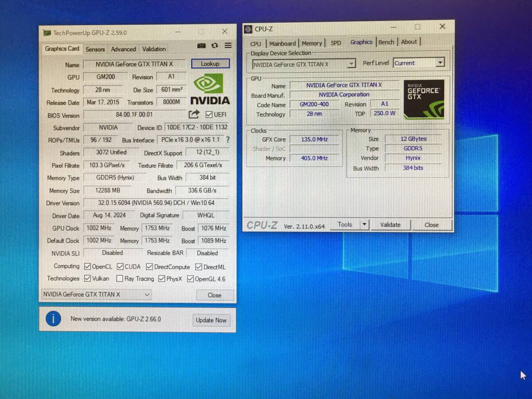
Task: Select the Graphics tab in CPU-Z
Action: click(x=361, y=42)
